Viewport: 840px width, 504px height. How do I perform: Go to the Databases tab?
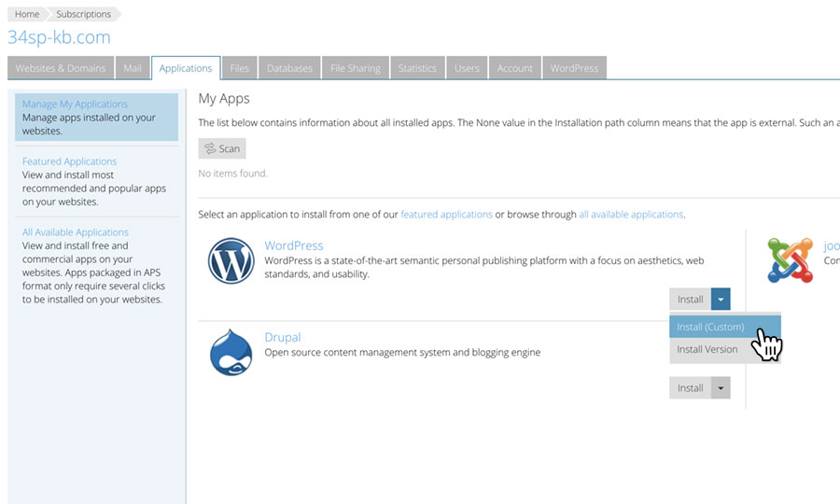289,68
